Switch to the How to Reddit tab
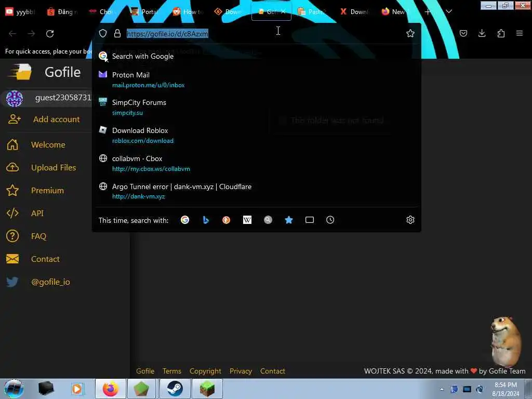 [x=188, y=12]
